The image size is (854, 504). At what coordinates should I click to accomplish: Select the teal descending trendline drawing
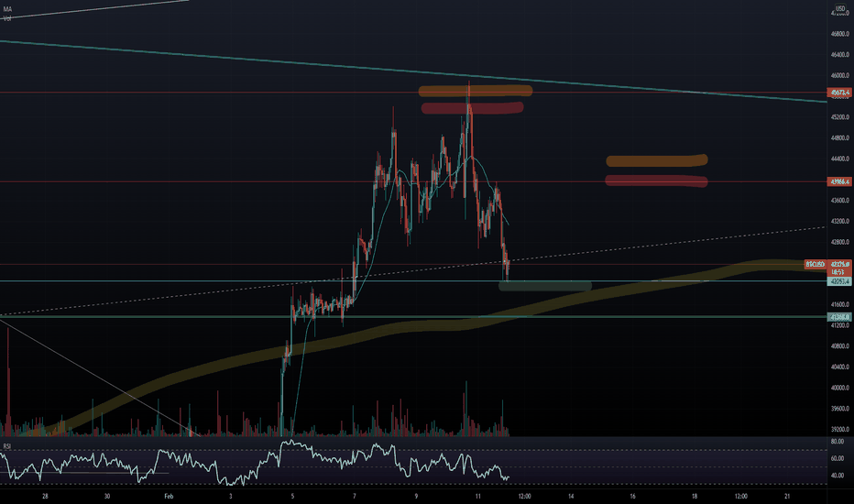pos(414,71)
